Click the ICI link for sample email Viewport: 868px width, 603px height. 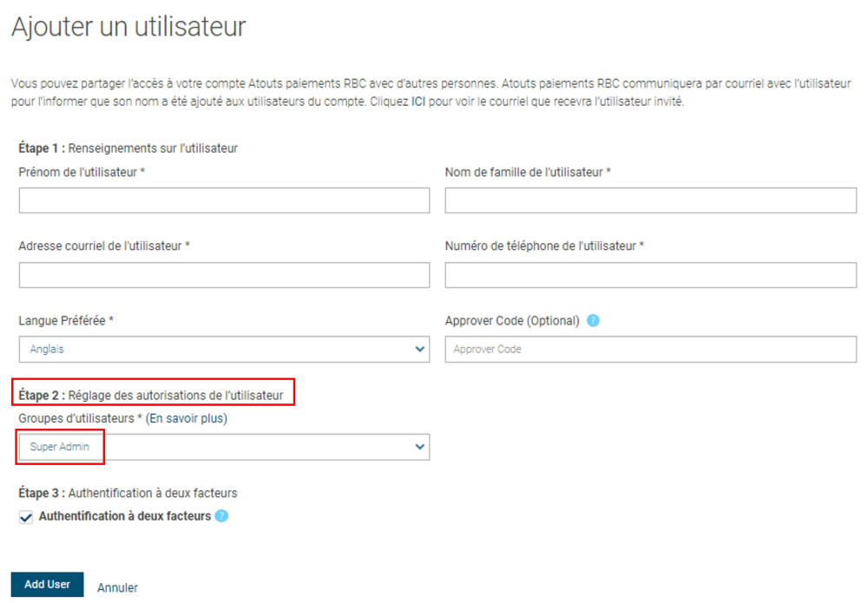(418, 102)
